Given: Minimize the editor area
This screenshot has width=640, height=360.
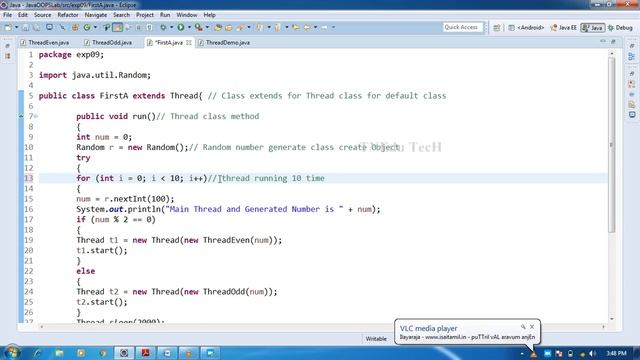Looking at the screenshot, I should [x=603, y=42].
